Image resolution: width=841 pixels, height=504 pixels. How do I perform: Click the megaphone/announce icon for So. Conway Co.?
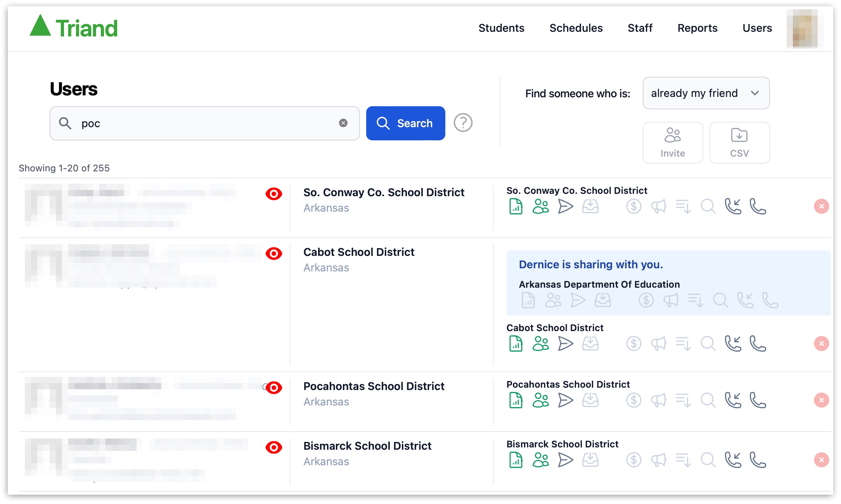pyautogui.click(x=659, y=208)
